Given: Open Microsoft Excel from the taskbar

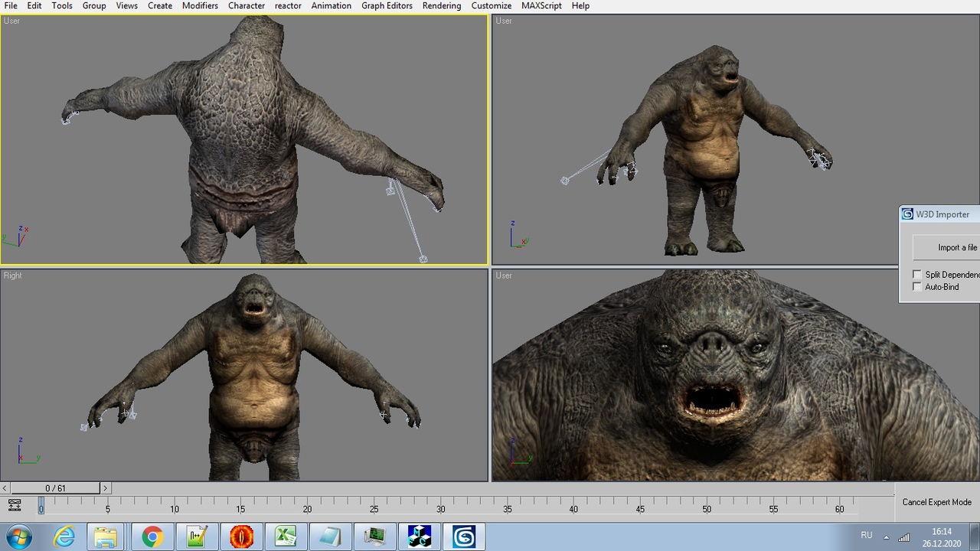Looking at the screenshot, I should coord(286,537).
